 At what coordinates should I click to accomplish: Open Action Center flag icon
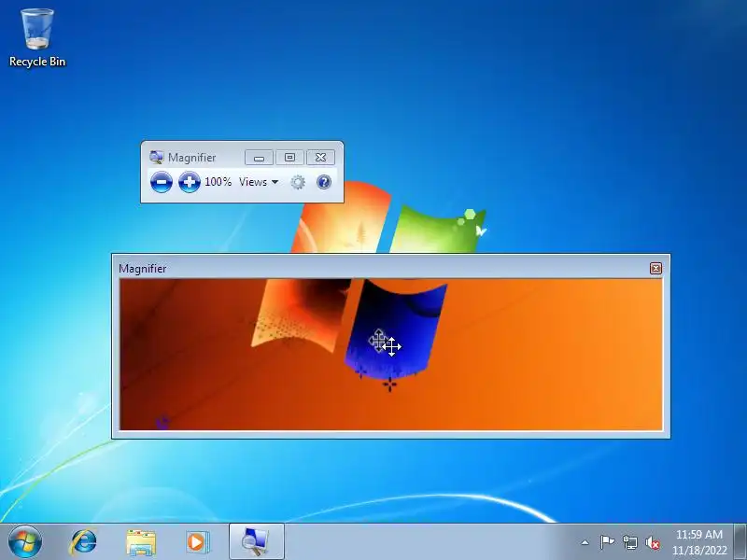click(x=607, y=542)
